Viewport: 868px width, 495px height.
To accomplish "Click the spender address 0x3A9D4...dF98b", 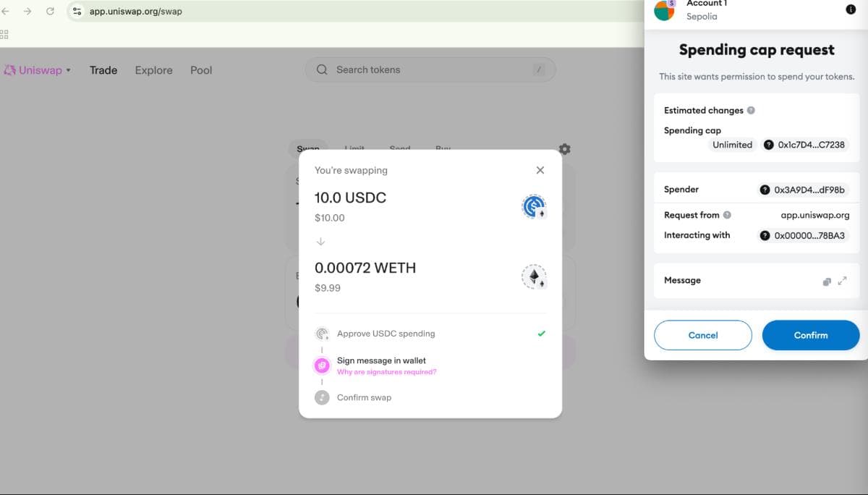I will pyautogui.click(x=803, y=190).
